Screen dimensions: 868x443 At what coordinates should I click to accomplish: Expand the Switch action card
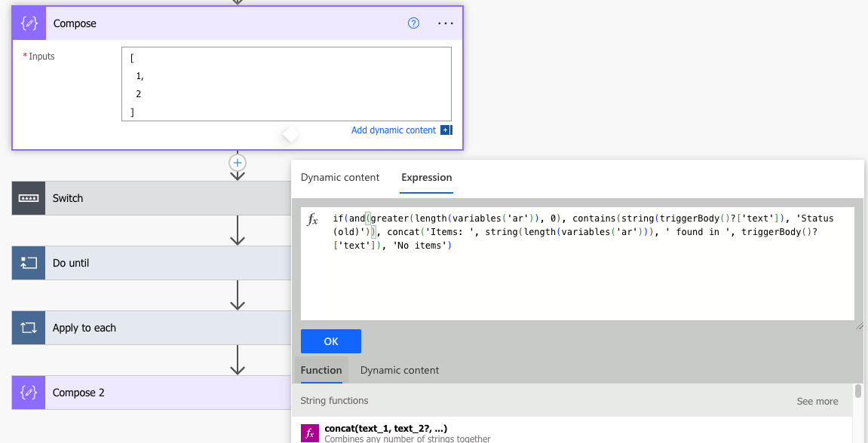point(152,198)
